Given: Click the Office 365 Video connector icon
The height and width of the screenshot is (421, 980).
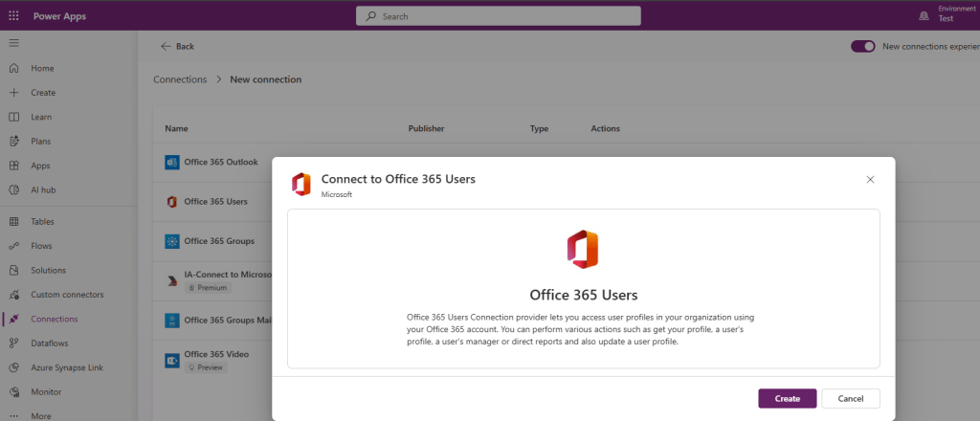Looking at the screenshot, I should (x=172, y=360).
